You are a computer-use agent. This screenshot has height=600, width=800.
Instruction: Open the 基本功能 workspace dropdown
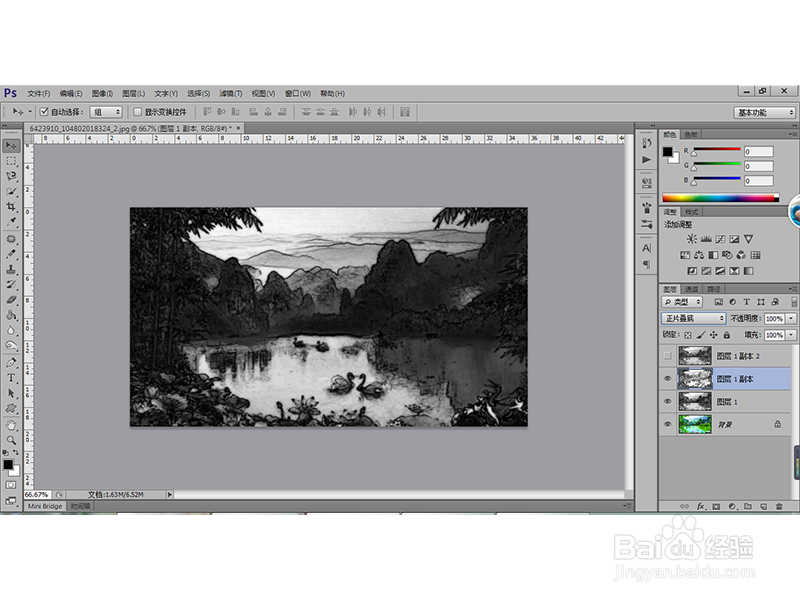click(x=765, y=112)
